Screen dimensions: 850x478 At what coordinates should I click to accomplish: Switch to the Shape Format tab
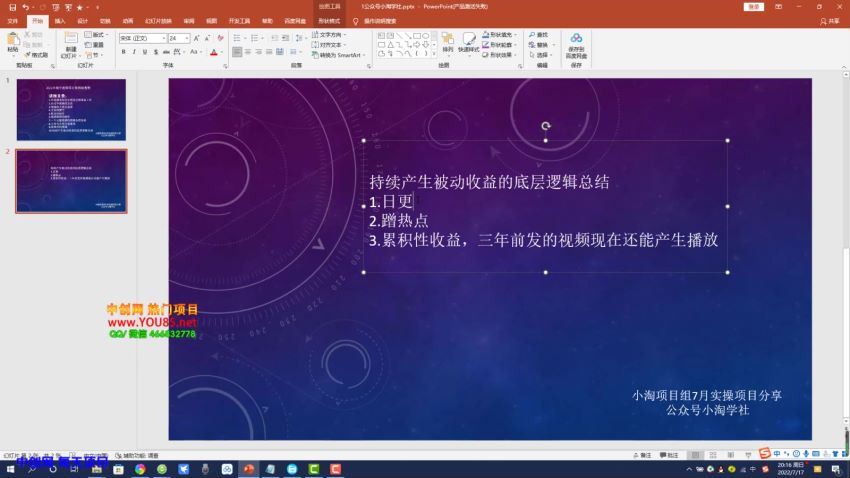[329, 21]
